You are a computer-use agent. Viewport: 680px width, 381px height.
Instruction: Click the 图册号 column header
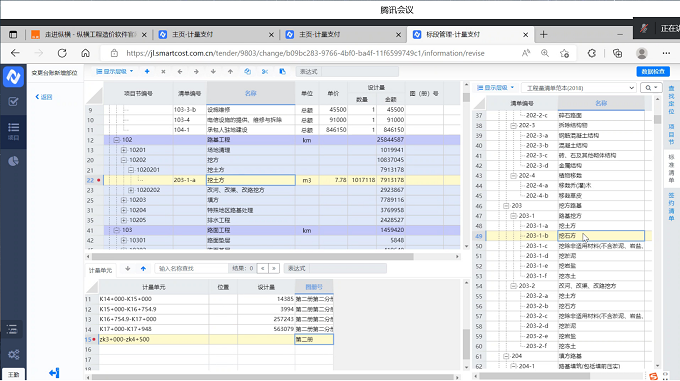point(314,287)
